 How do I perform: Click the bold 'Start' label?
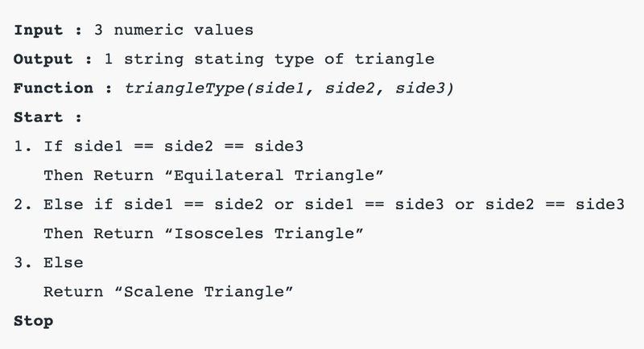tap(38, 117)
